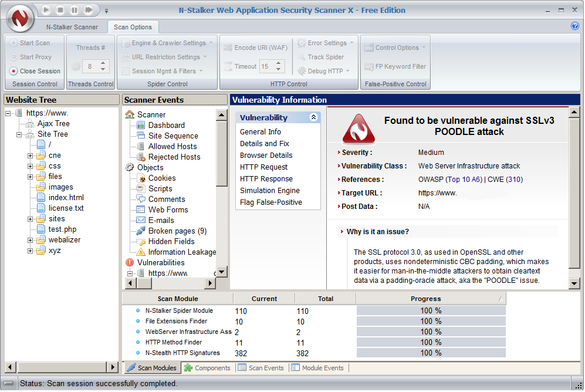
Task: Click the license.txt file icon
Action: (41, 208)
